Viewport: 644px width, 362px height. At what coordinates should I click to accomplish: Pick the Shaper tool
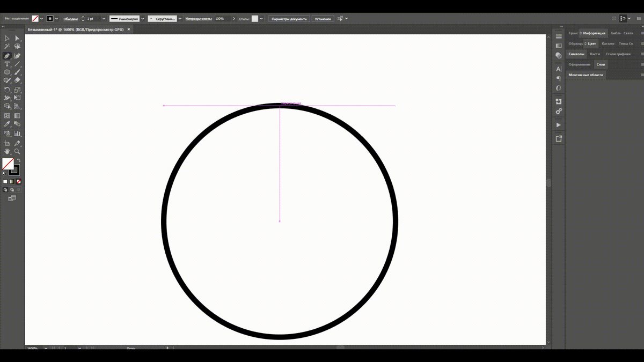[x=7, y=80]
